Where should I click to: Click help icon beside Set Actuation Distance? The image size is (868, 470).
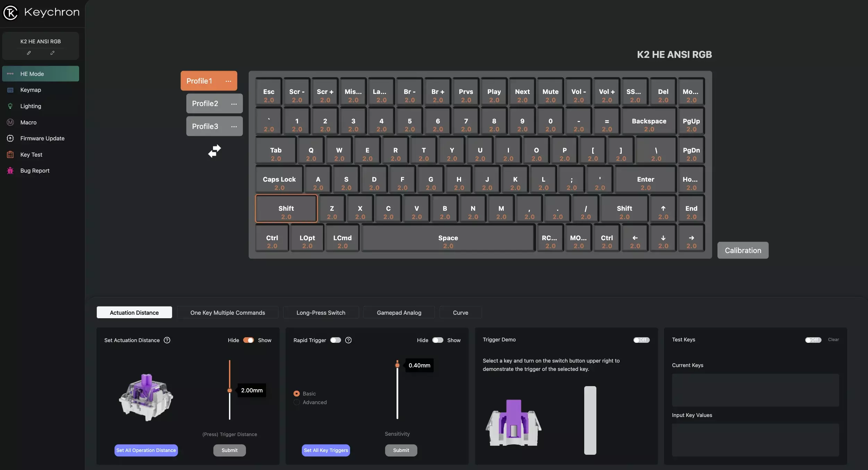tap(167, 340)
